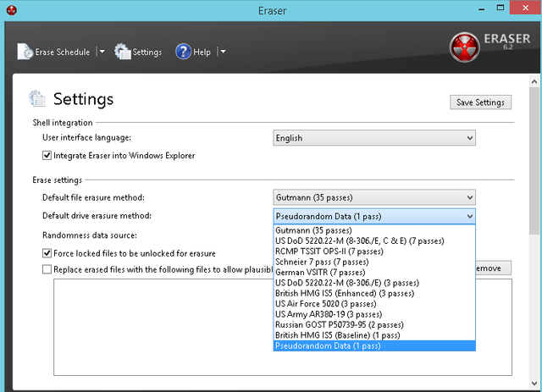Enable Replace erased files for plausible deniability
542x392 pixels.
click(x=47, y=269)
